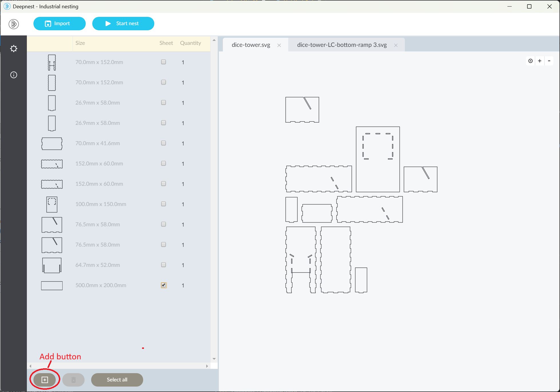The image size is (560, 392).
Task: Select the dice-tower.svg tab
Action: tap(251, 45)
